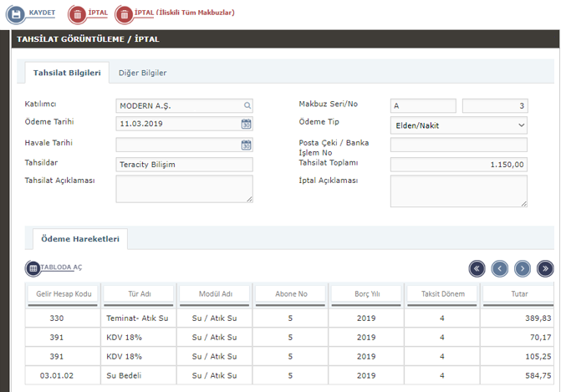Viewport: 561px width, 392px height.
Task: Sort table by Tutar column
Action: coord(519,294)
